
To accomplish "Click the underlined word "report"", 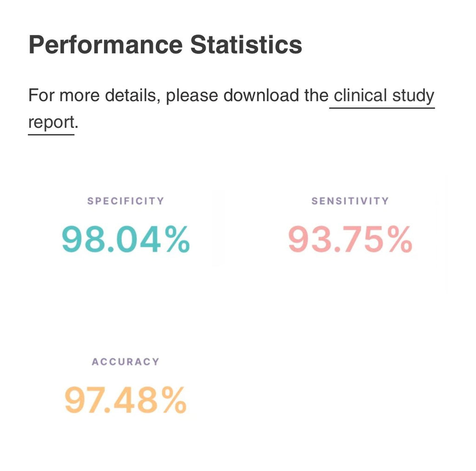I will tap(51, 122).
